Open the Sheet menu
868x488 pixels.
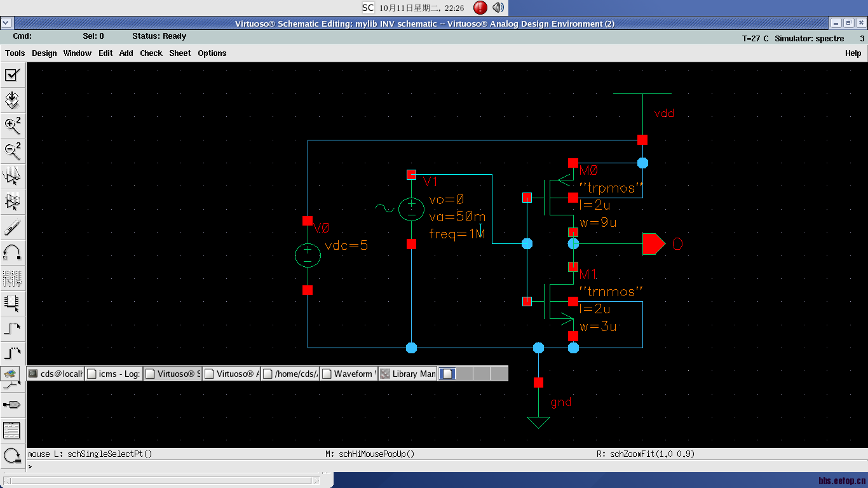[x=180, y=53]
